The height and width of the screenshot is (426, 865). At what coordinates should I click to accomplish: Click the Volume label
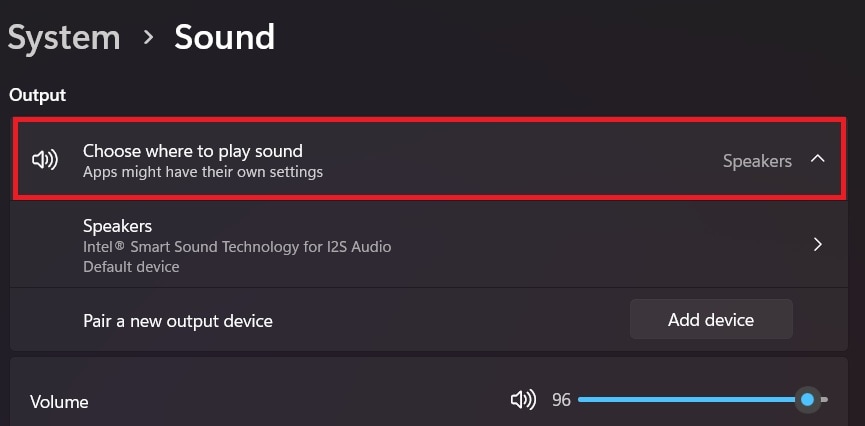click(59, 402)
